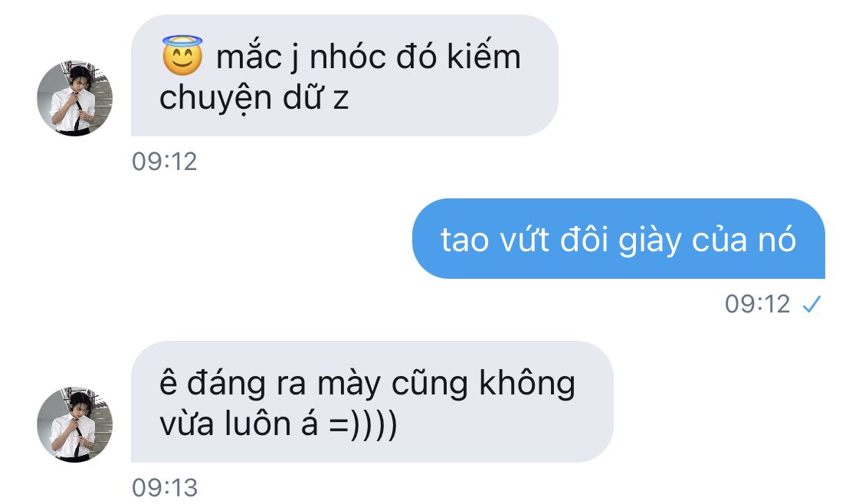Click the 09:12 timestamp next to the checkmark
This screenshot has height=504, width=862.
757,304
